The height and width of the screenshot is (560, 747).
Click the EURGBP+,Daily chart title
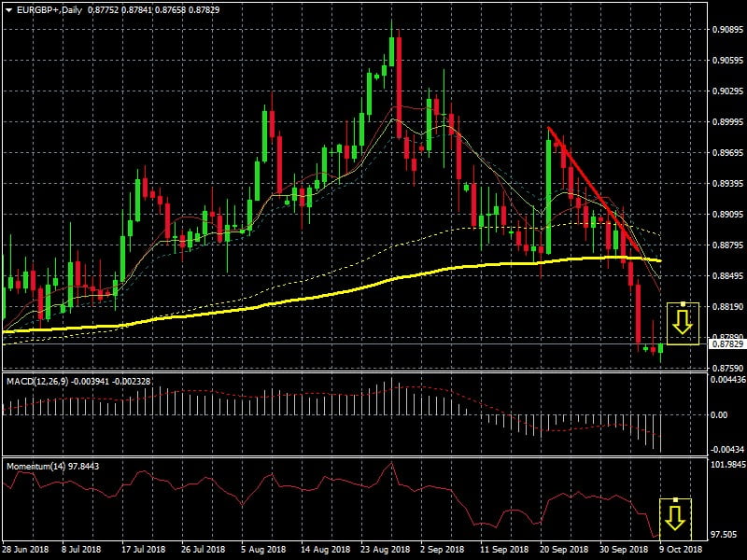[46, 8]
